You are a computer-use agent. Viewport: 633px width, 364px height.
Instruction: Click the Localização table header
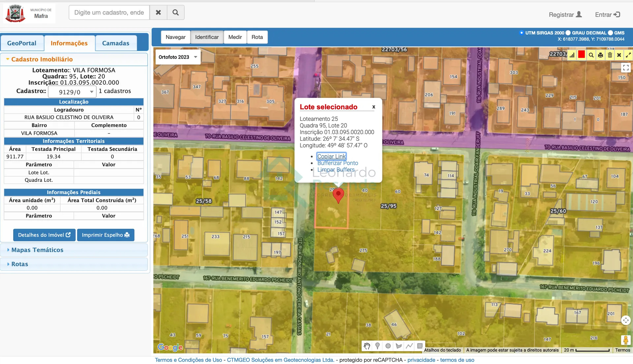coord(74,102)
